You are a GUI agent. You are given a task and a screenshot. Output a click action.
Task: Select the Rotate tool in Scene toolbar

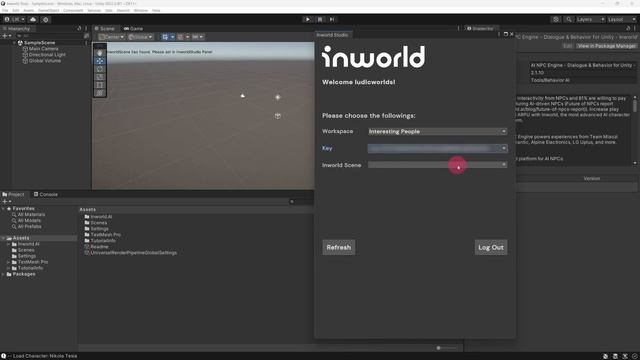click(100, 69)
